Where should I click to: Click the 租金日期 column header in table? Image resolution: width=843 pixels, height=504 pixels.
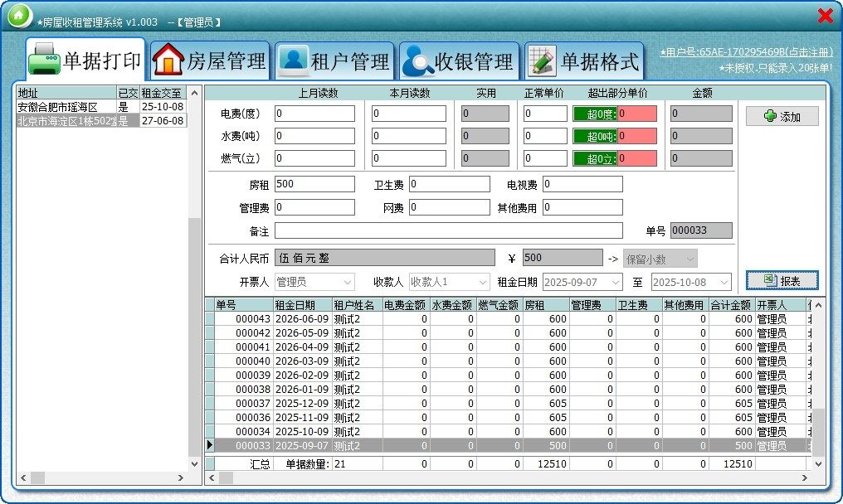click(303, 305)
